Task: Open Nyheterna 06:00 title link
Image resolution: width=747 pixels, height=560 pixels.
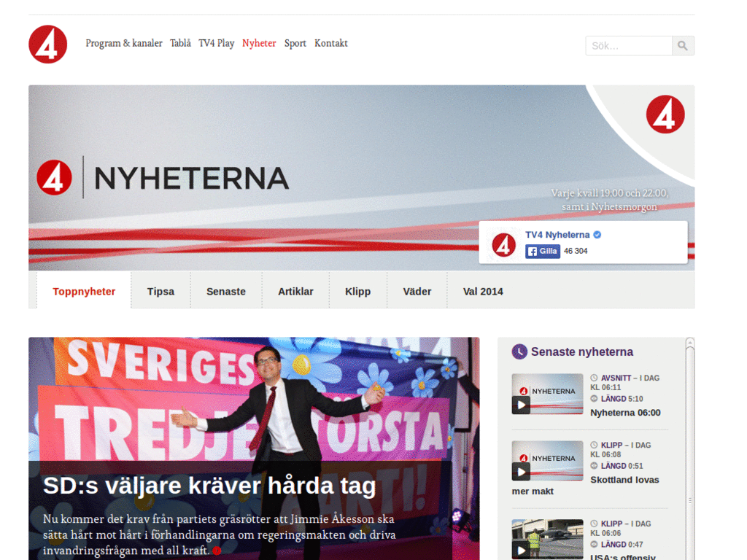Action: click(625, 413)
